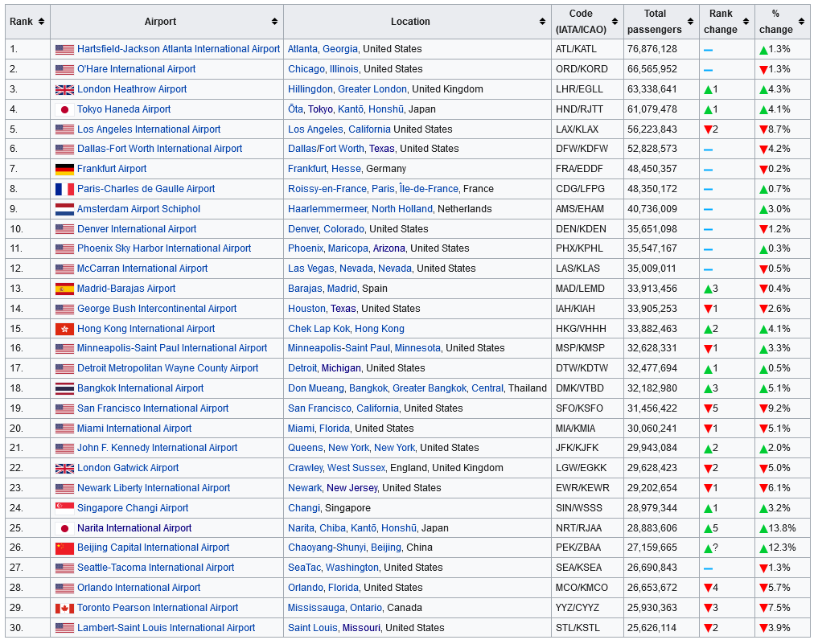This screenshot has height=644, width=814.
Task: Open Île-de-France location link
Action: tap(429, 189)
